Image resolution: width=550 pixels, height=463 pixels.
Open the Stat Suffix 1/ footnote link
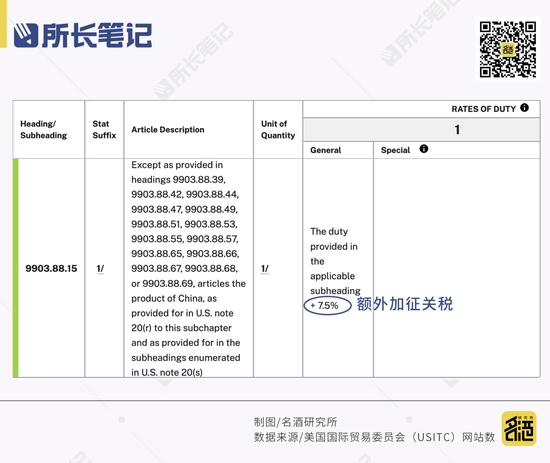pos(100,269)
